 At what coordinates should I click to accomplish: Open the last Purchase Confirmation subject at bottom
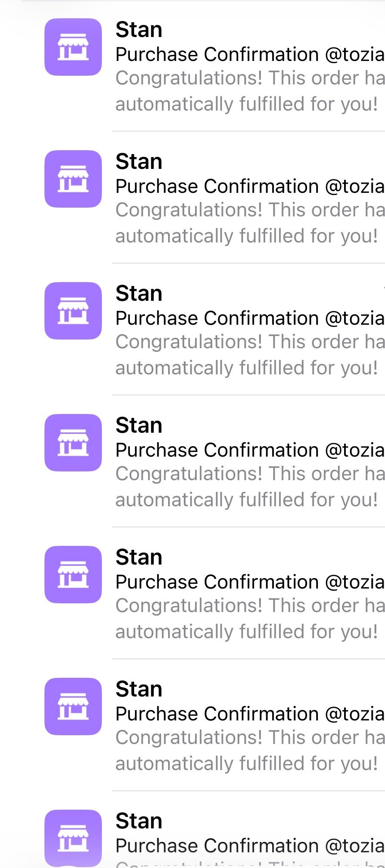point(250,846)
